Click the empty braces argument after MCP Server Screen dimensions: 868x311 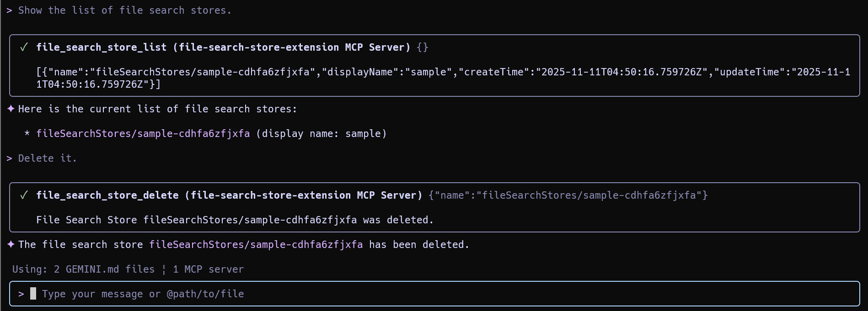click(x=423, y=47)
